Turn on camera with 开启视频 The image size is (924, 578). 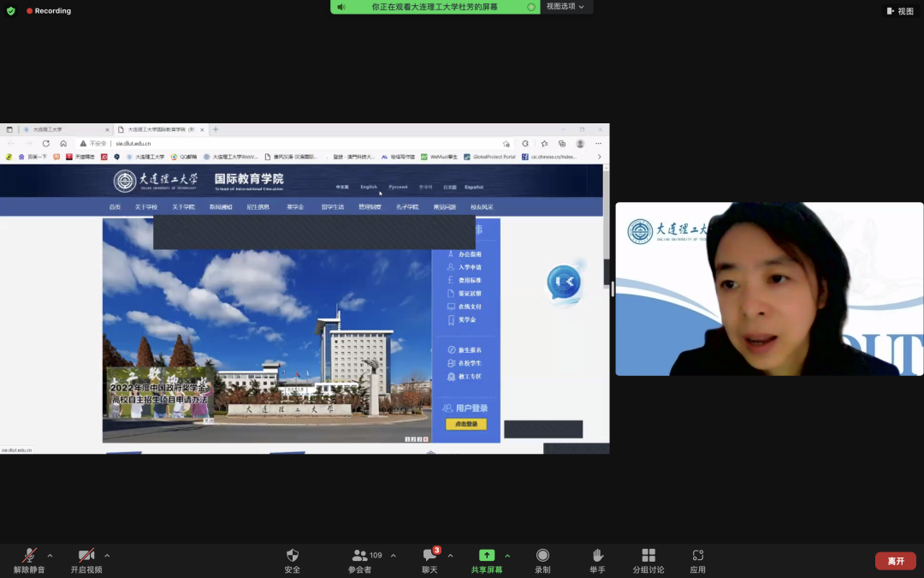(x=86, y=560)
